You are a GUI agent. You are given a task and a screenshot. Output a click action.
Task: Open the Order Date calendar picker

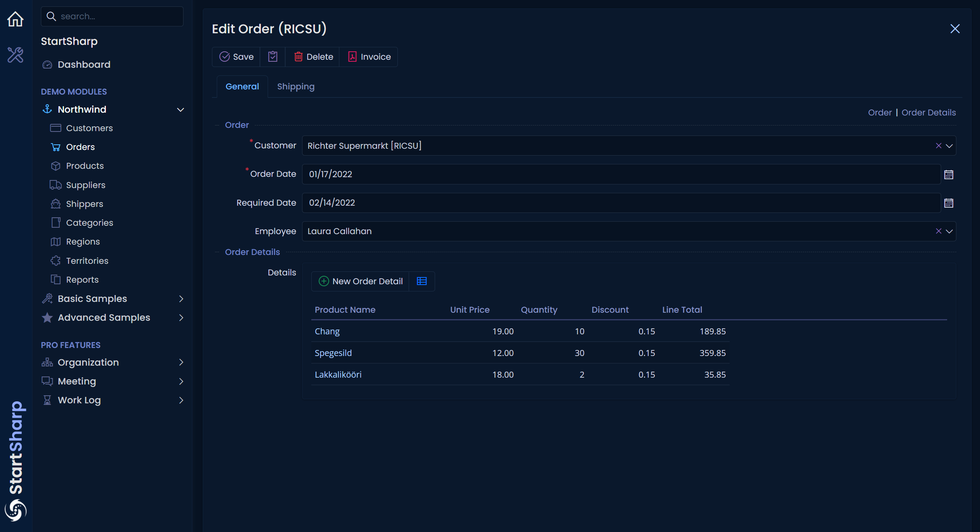(x=948, y=174)
